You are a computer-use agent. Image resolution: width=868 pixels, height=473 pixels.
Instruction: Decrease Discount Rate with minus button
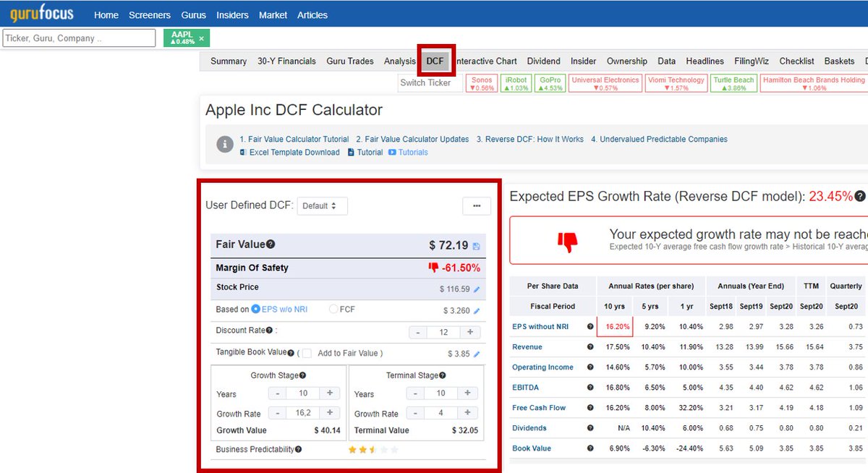(x=417, y=333)
